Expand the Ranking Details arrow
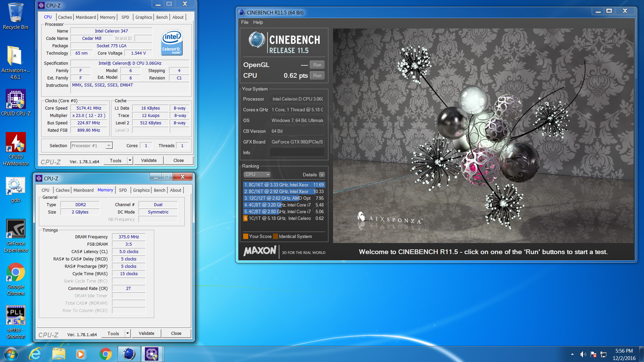Viewport: 644px width, 362px height. point(322,175)
